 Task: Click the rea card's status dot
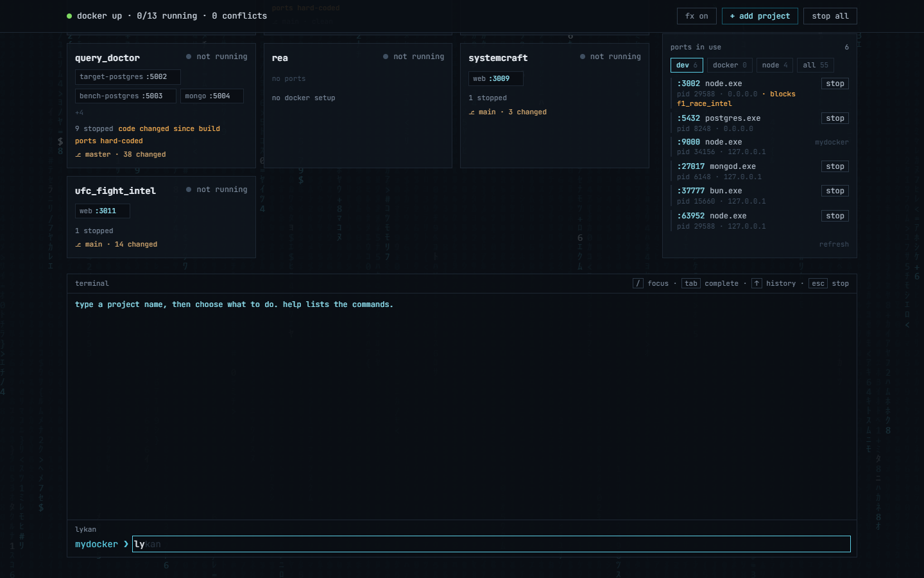click(386, 57)
